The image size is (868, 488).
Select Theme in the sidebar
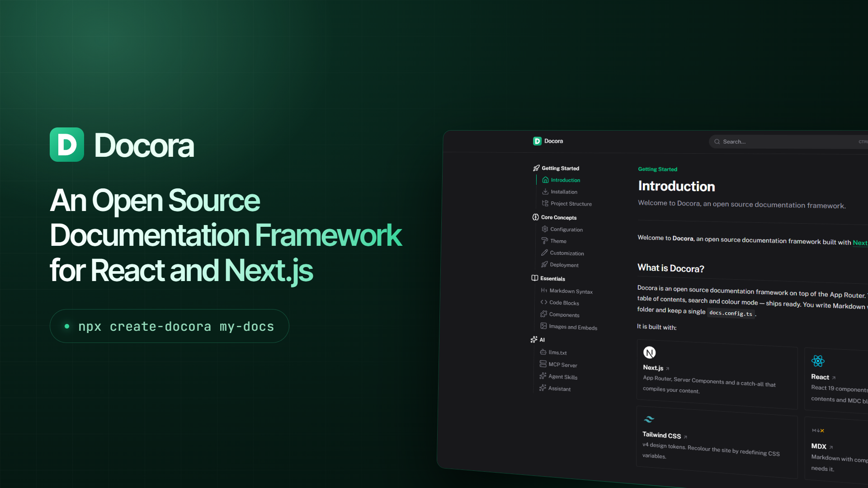click(x=558, y=241)
